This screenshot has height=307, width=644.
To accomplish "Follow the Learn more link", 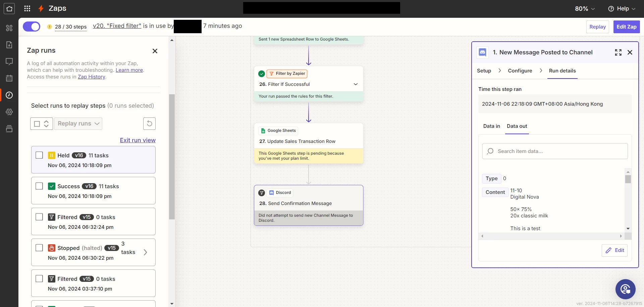I will click(129, 70).
